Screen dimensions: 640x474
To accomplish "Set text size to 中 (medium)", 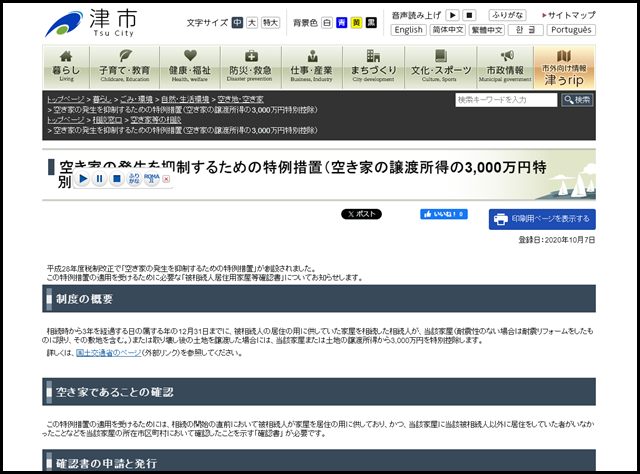I will (x=237, y=23).
